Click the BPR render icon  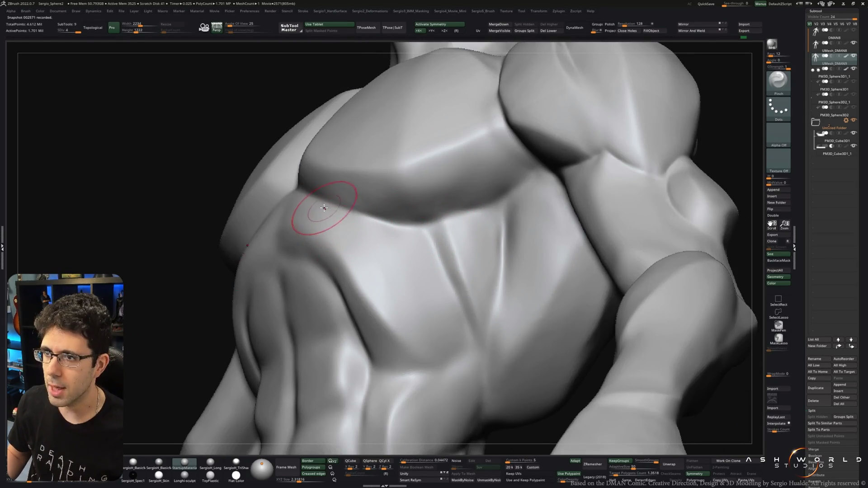pyautogui.click(x=772, y=44)
